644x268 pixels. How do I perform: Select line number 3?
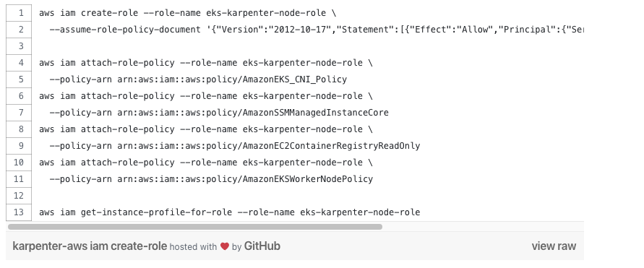(19, 46)
